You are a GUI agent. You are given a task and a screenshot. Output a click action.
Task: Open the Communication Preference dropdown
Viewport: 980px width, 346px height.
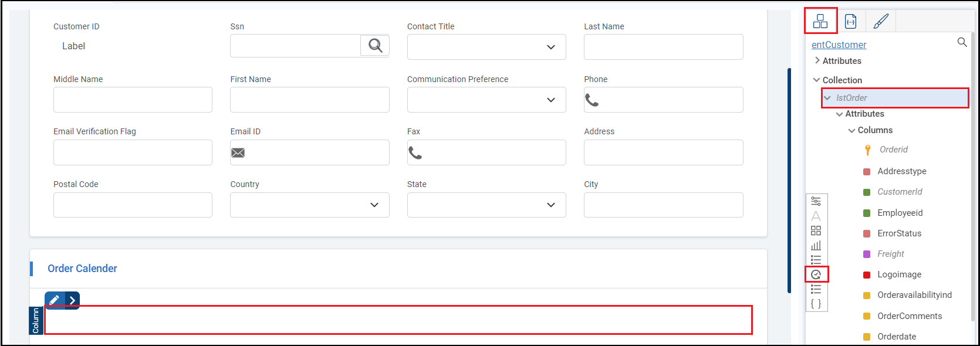(x=550, y=100)
